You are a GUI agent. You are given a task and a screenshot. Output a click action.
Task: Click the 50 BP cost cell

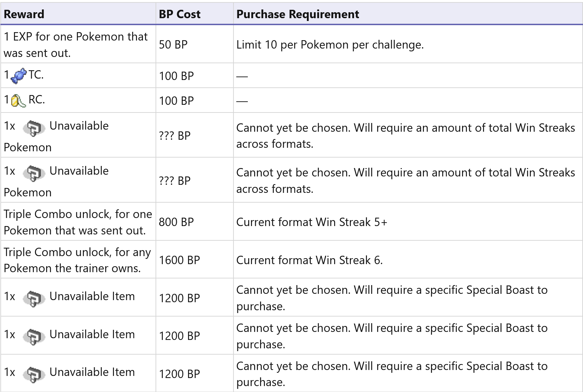[x=173, y=45]
